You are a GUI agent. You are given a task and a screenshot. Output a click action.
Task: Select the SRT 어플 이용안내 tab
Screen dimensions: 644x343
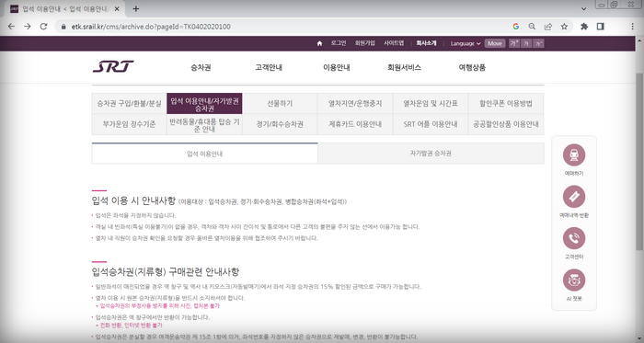431,124
